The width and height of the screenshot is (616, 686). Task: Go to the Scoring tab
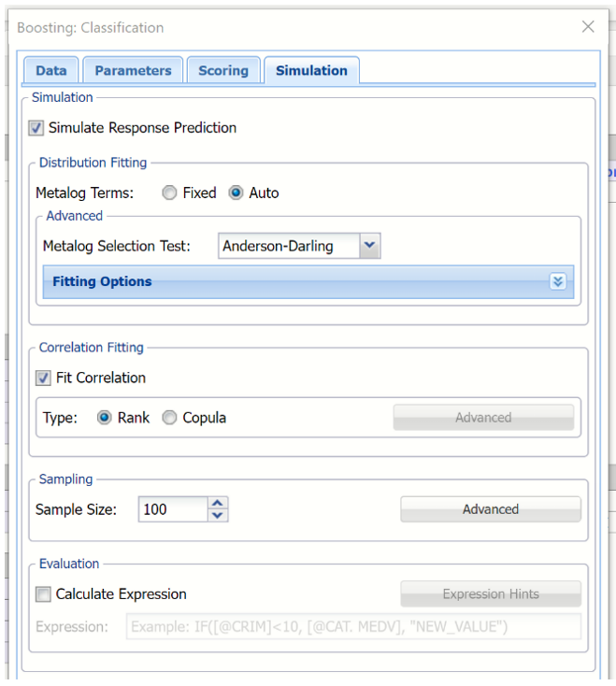223,71
